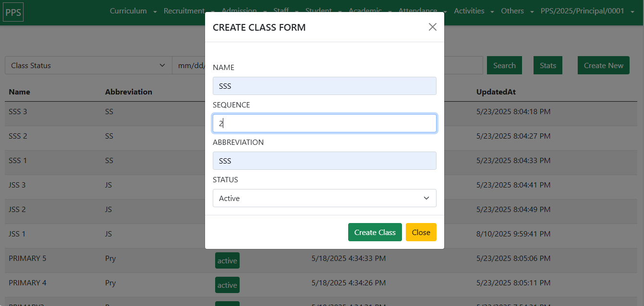Click the Abbreviation input field
Viewport: 644px width, 306px height.
(324, 161)
